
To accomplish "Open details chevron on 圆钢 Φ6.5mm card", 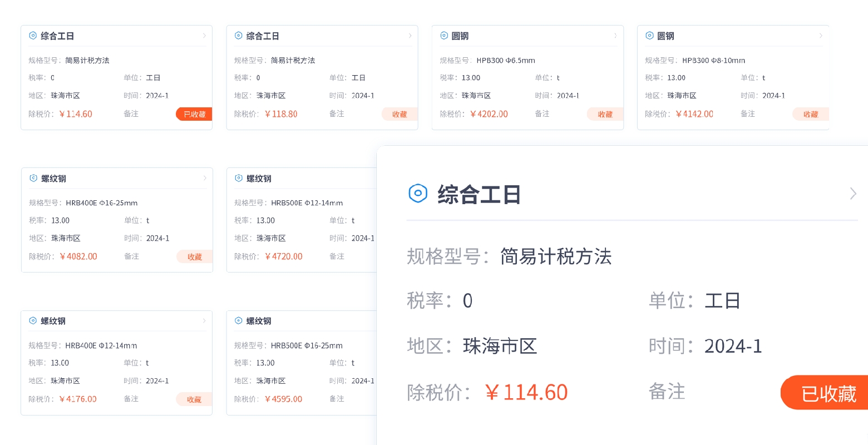I will click(615, 36).
